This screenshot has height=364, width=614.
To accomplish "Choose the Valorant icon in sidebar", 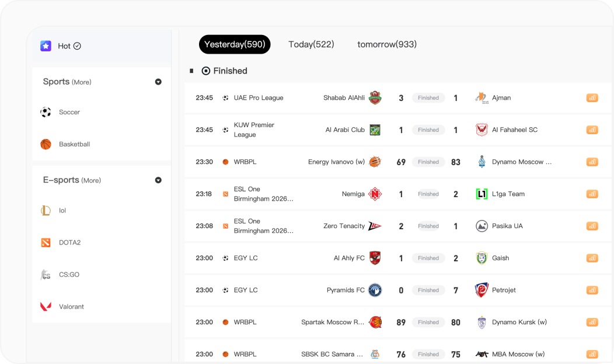I will (46, 306).
